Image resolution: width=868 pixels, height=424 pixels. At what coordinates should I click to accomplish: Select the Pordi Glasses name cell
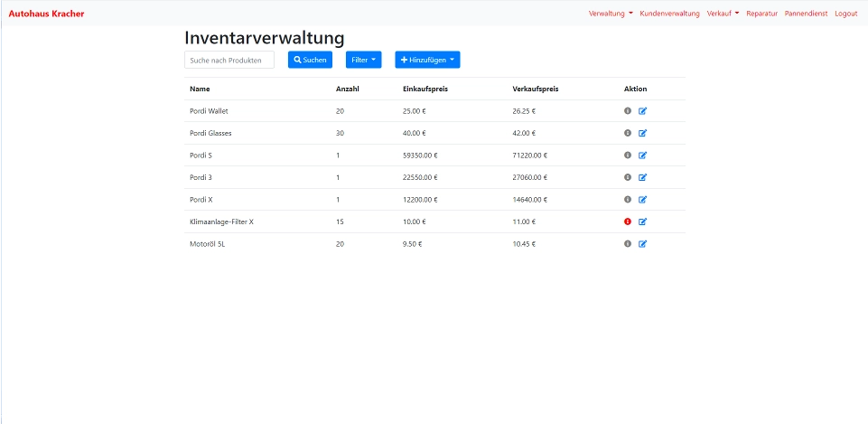pyautogui.click(x=210, y=133)
